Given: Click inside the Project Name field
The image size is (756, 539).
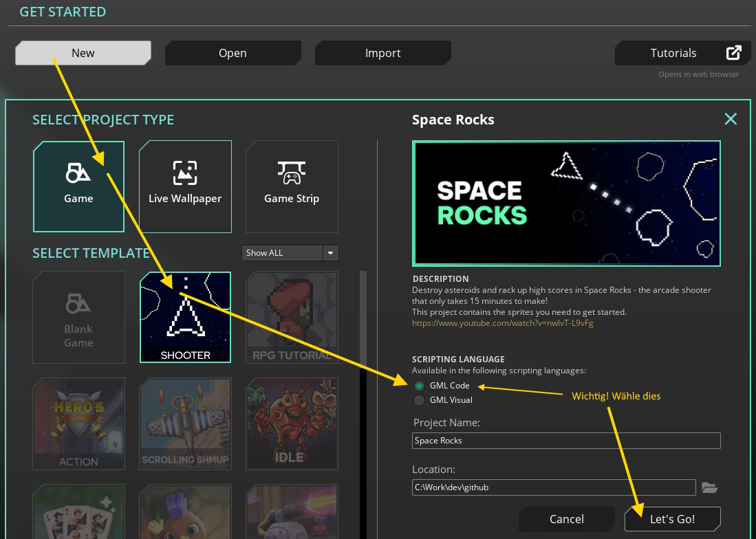Looking at the screenshot, I should tap(565, 440).
